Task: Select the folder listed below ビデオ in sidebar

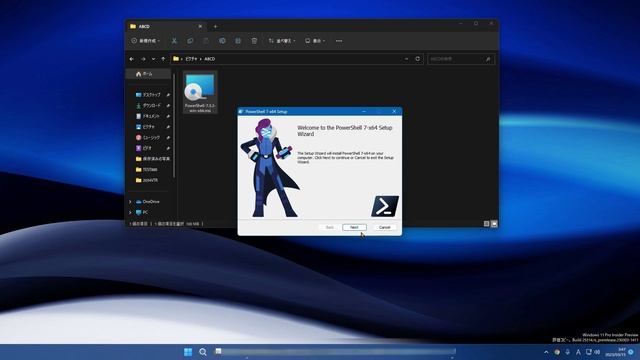Action: tap(152, 159)
